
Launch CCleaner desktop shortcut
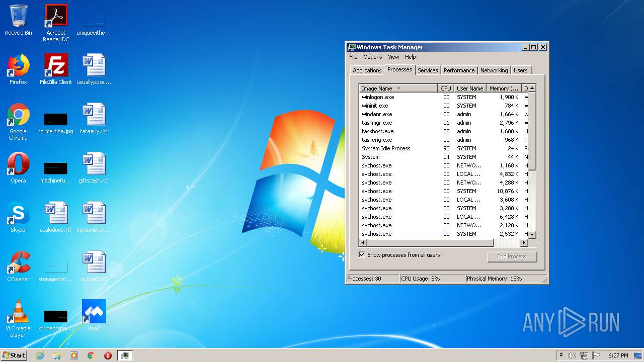18,266
